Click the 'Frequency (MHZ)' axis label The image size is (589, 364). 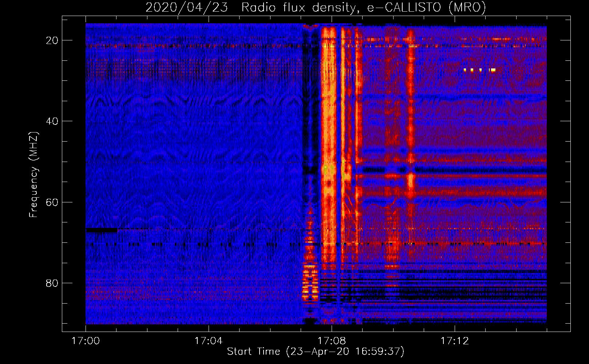tap(33, 174)
